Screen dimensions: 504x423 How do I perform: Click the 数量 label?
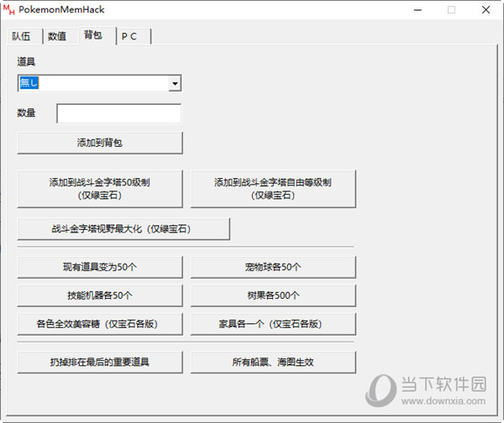coord(26,112)
